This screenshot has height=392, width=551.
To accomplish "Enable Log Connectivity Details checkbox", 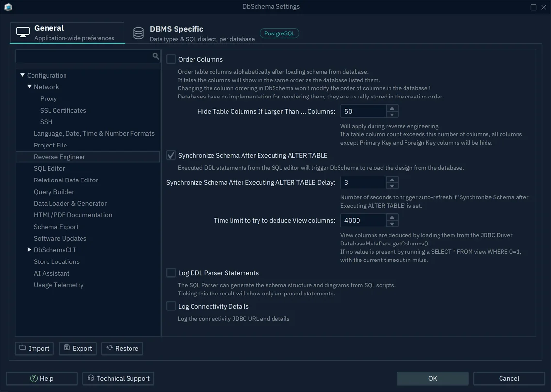I will tap(171, 306).
